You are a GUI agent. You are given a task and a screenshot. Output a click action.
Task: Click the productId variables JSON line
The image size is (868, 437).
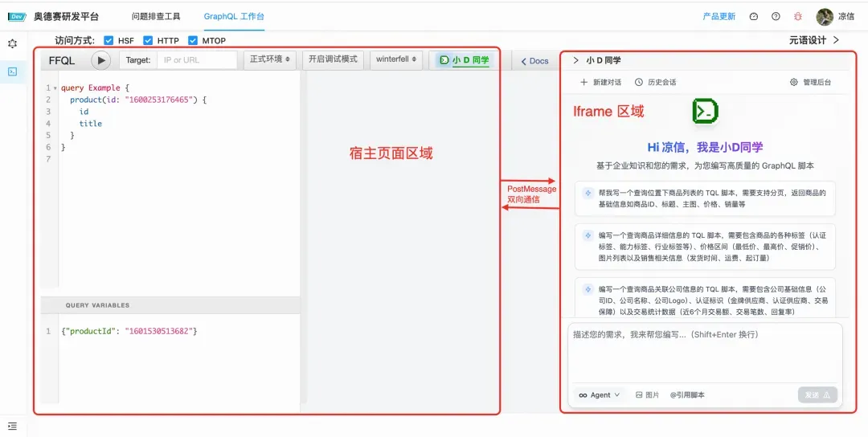coord(129,331)
